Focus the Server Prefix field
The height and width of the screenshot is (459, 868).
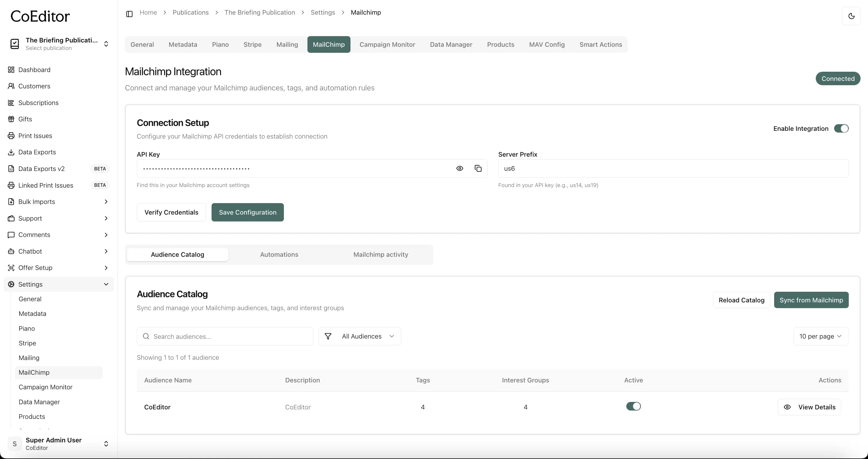click(673, 168)
